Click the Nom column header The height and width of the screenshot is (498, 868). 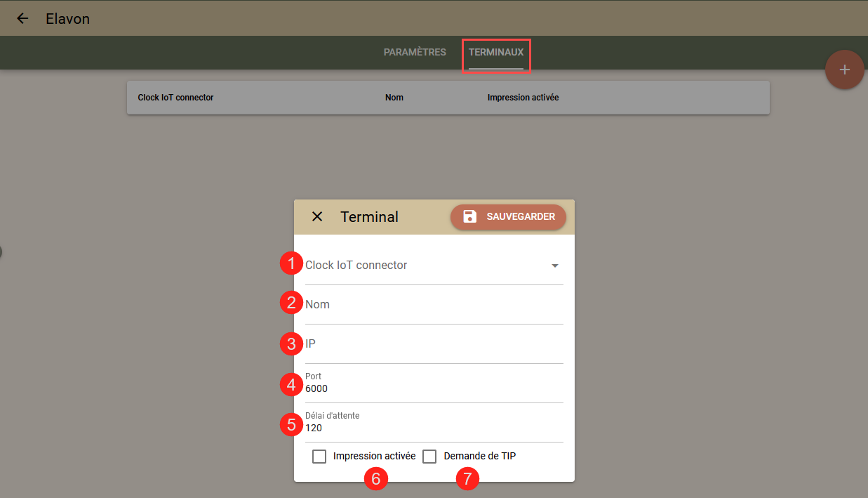[x=394, y=98]
